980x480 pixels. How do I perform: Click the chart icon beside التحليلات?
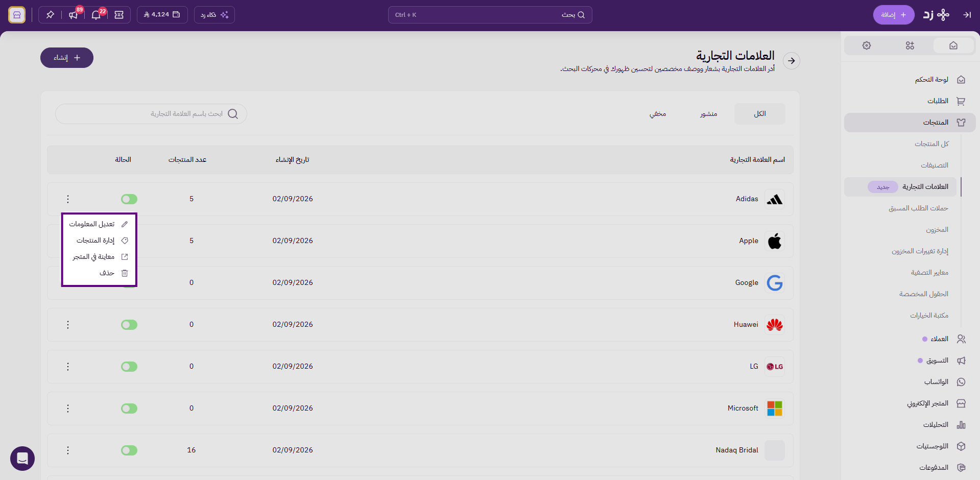point(961,425)
